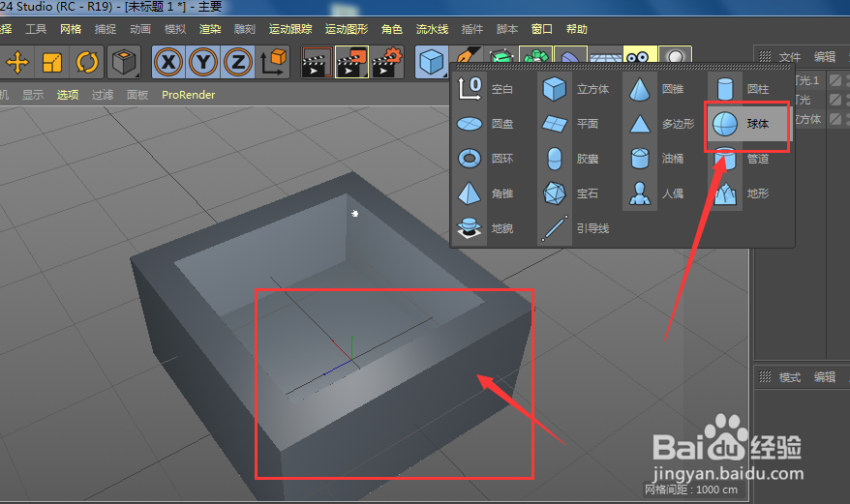Open object manager 编辑 menu
Viewport: 850px width, 504px height.
pos(825,57)
